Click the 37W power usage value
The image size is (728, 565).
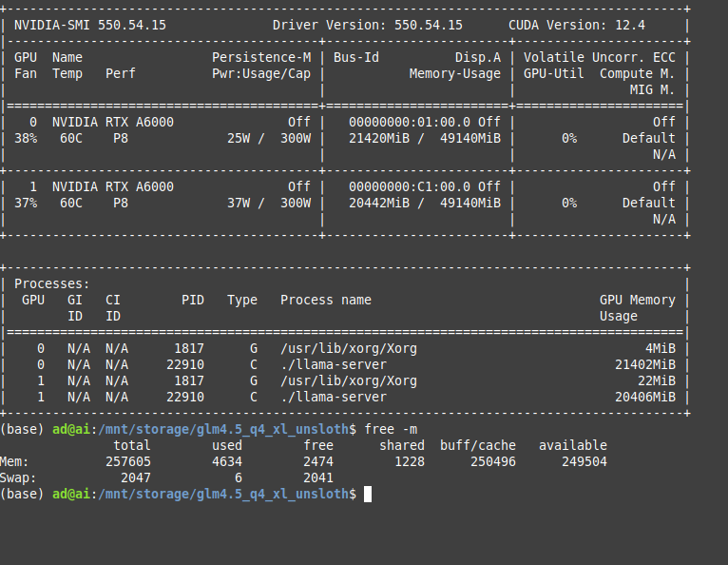tap(239, 203)
